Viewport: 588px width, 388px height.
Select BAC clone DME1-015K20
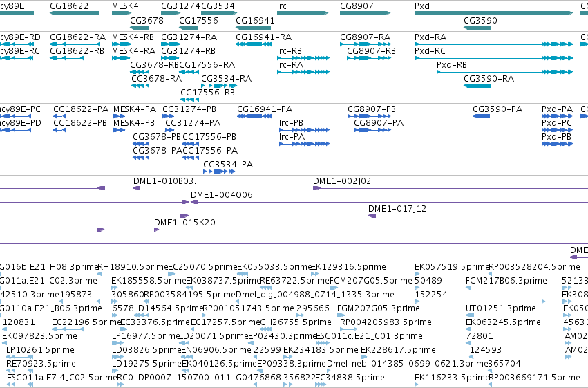184,223
